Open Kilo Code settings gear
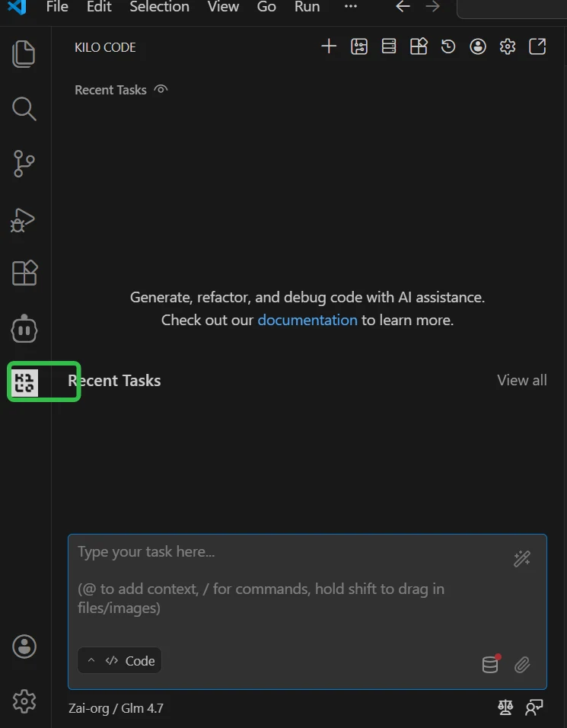 (x=508, y=46)
